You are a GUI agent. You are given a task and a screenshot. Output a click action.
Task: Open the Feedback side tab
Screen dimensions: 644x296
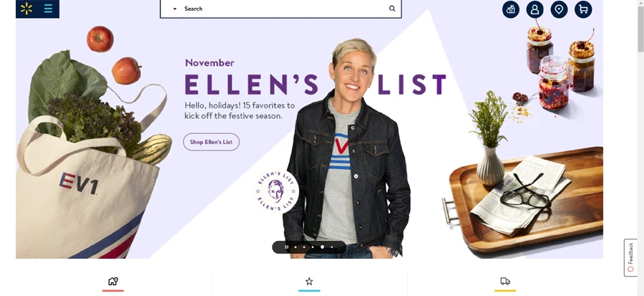tap(630, 258)
